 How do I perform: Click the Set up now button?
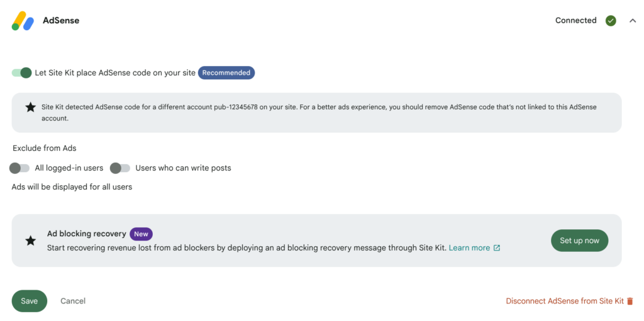point(579,241)
